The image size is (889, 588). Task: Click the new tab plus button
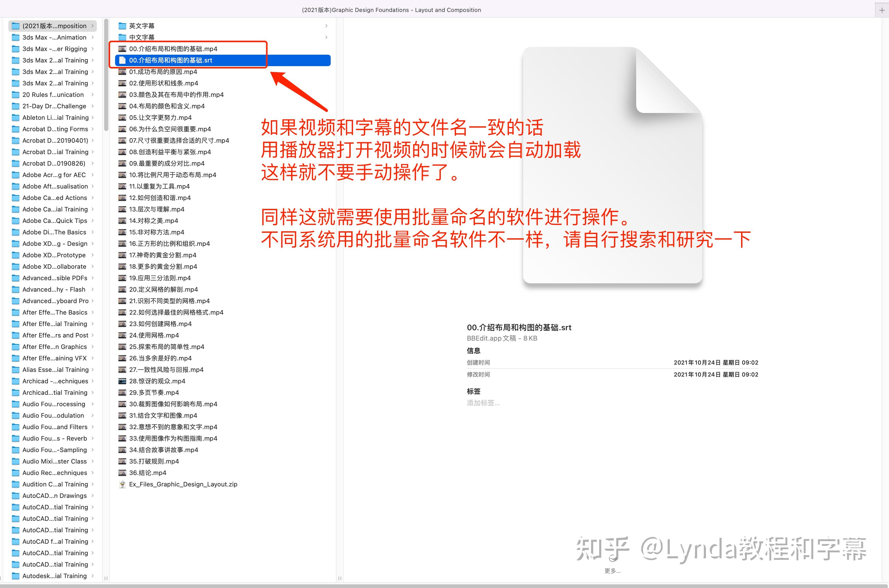(x=882, y=10)
